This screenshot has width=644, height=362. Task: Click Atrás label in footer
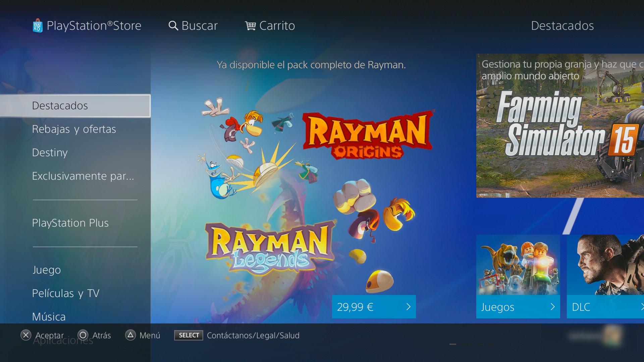click(102, 335)
